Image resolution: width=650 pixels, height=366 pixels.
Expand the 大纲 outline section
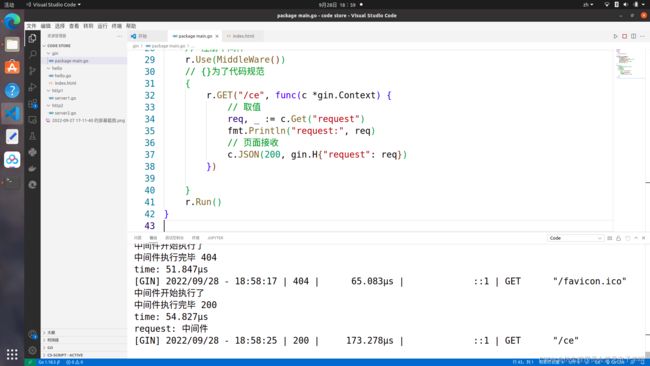click(x=84, y=332)
